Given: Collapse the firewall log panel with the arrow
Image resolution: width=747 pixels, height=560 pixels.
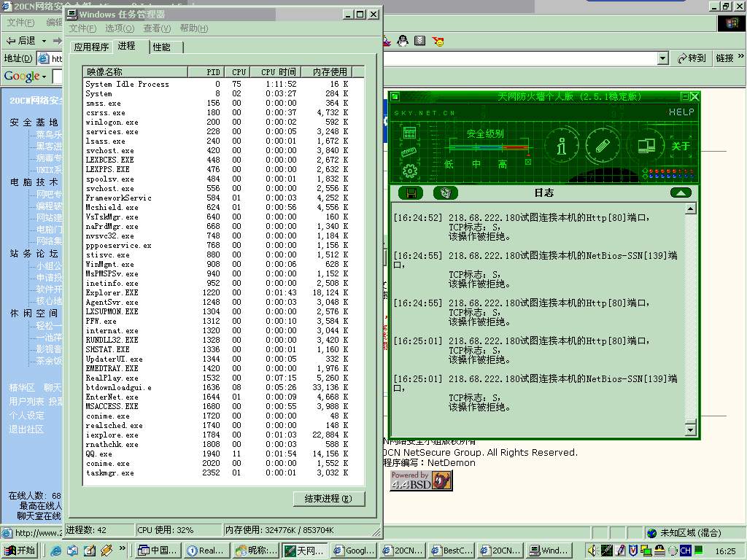Looking at the screenshot, I should point(681,192).
